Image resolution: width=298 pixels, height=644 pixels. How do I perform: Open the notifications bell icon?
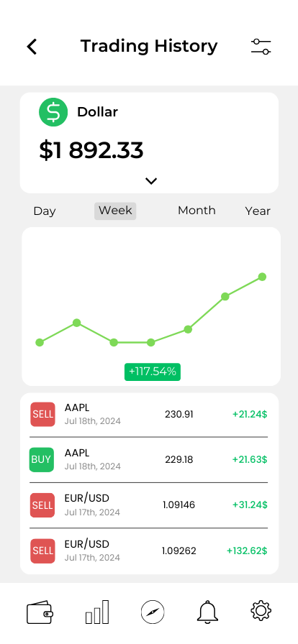207,612
